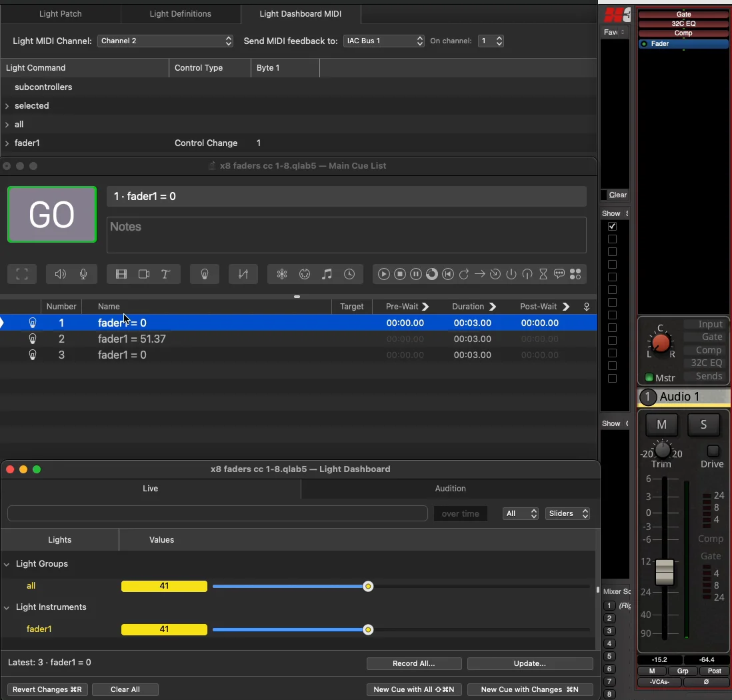Add a Disarm cue from the toolbar

pyautogui.click(x=527, y=274)
